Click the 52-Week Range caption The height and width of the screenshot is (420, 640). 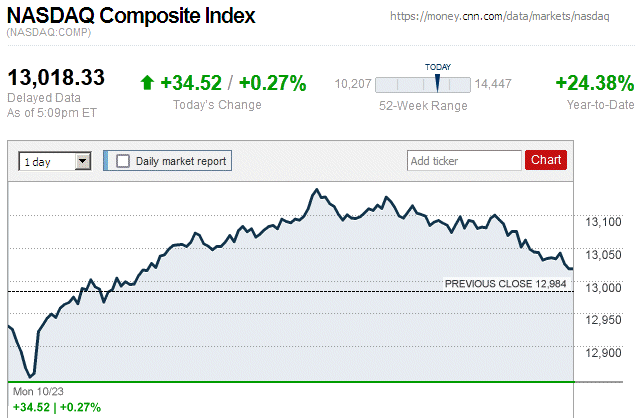(x=423, y=105)
